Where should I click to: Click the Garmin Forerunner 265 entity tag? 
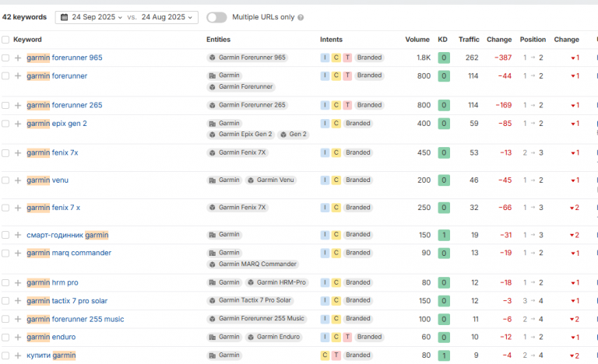247,105
